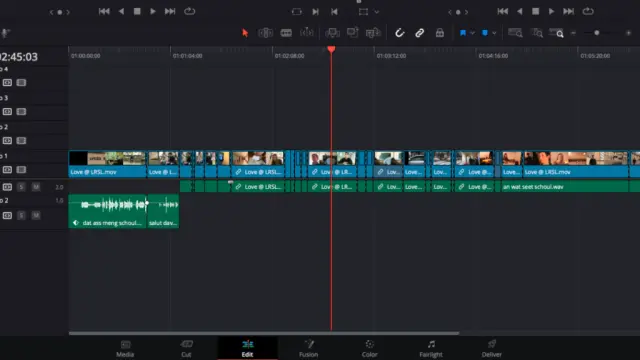Click the Match Frame icon
Screen dimensions: 640x360
(x=297, y=12)
